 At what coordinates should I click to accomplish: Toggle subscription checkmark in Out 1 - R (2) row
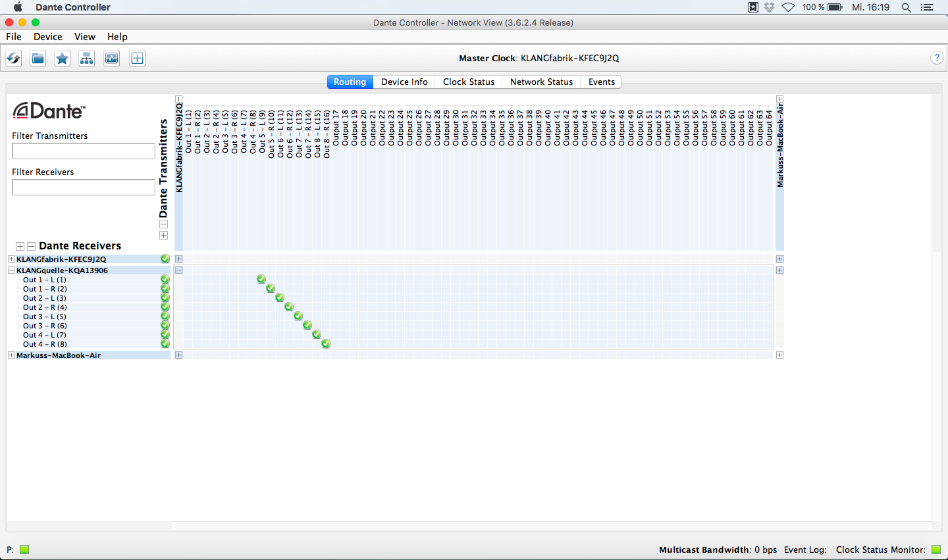pyautogui.click(x=271, y=288)
